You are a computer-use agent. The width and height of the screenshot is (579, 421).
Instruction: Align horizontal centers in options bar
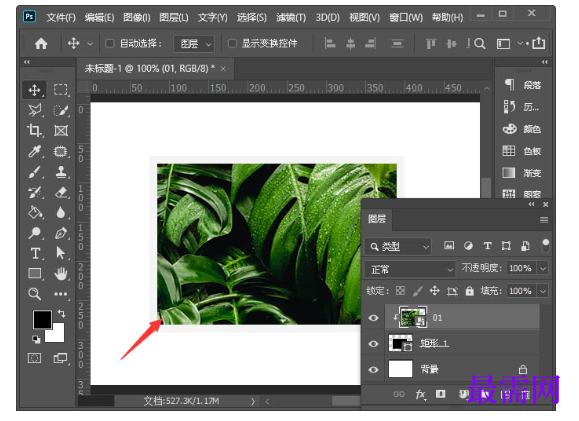point(350,44)
